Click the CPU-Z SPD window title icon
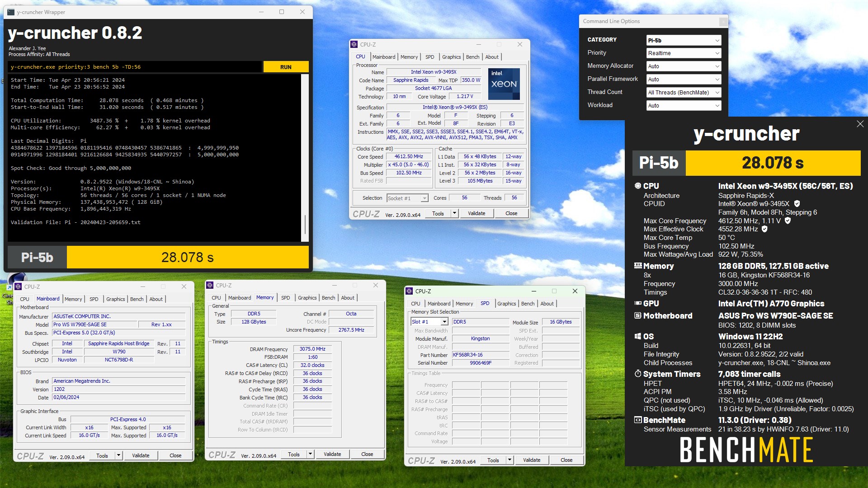This screenshot has height=488, width=868. point(409,291)
